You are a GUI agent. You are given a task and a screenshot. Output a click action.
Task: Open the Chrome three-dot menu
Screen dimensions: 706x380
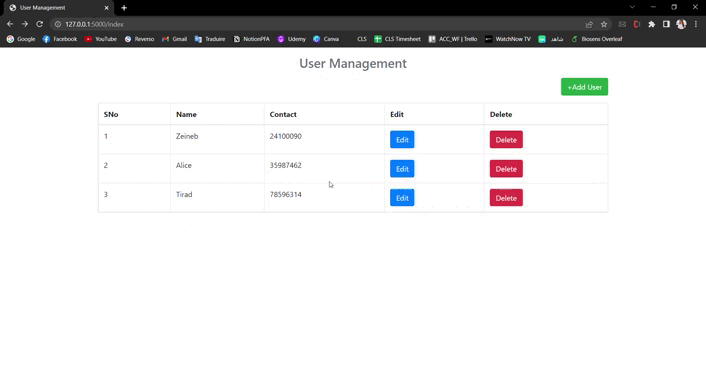(x=696, y=24)
